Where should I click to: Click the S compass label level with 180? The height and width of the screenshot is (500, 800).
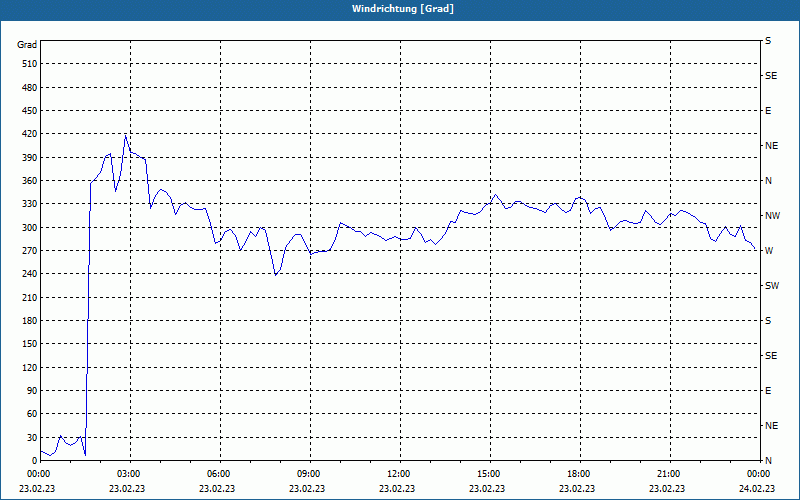coord(768,321)
